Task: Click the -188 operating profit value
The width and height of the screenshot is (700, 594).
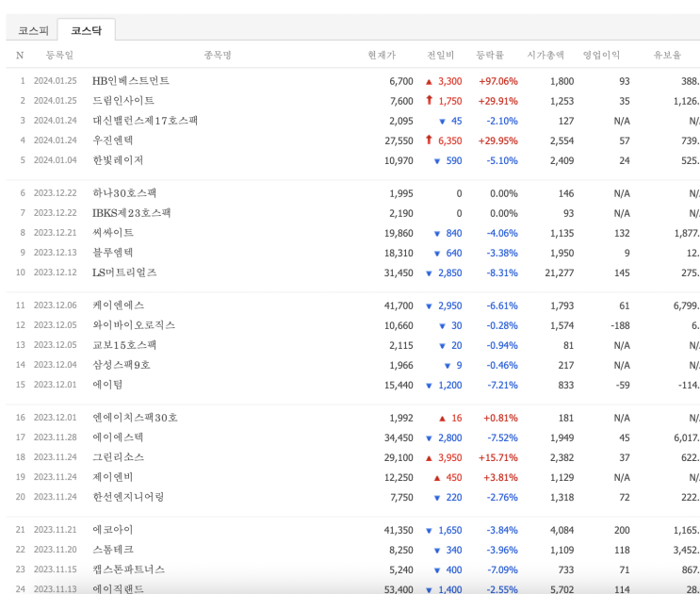Action: tap(620, 325)
